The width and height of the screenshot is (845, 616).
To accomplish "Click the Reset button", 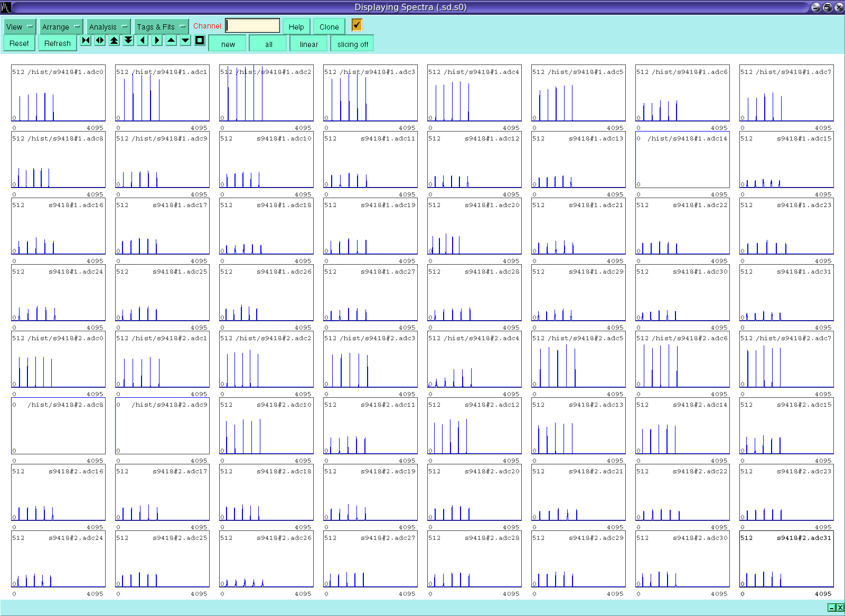I will coord(19,43).
